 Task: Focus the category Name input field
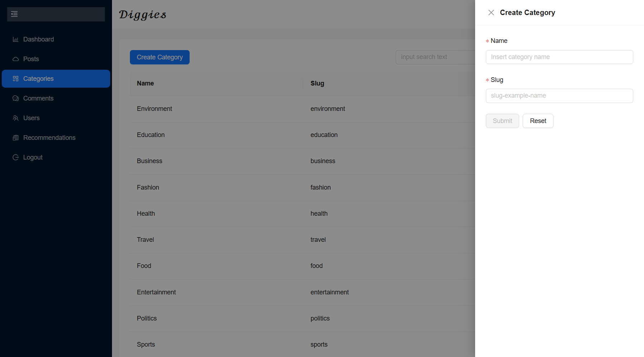[x=559, y=57]
